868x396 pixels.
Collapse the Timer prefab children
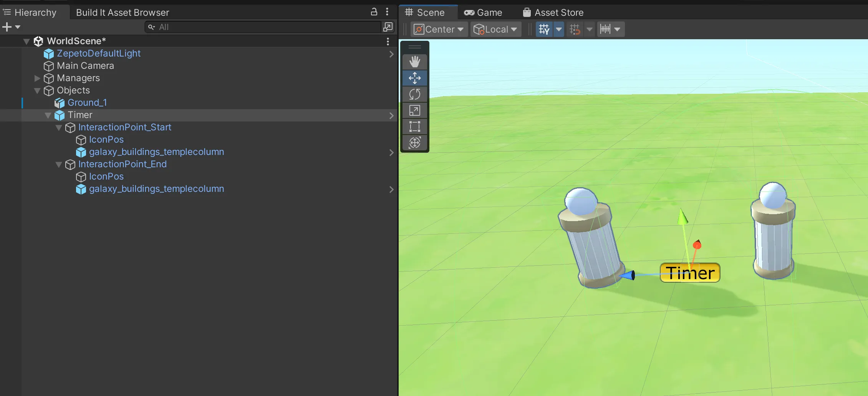click(x=48, y=115)
